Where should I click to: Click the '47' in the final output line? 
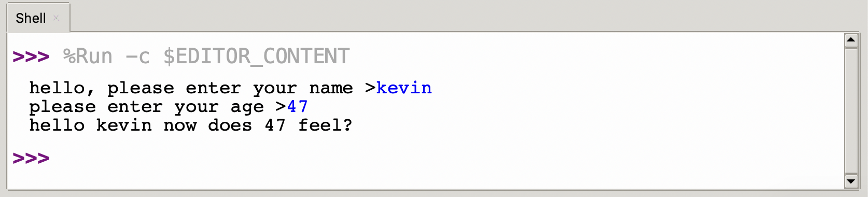point(275,125)
